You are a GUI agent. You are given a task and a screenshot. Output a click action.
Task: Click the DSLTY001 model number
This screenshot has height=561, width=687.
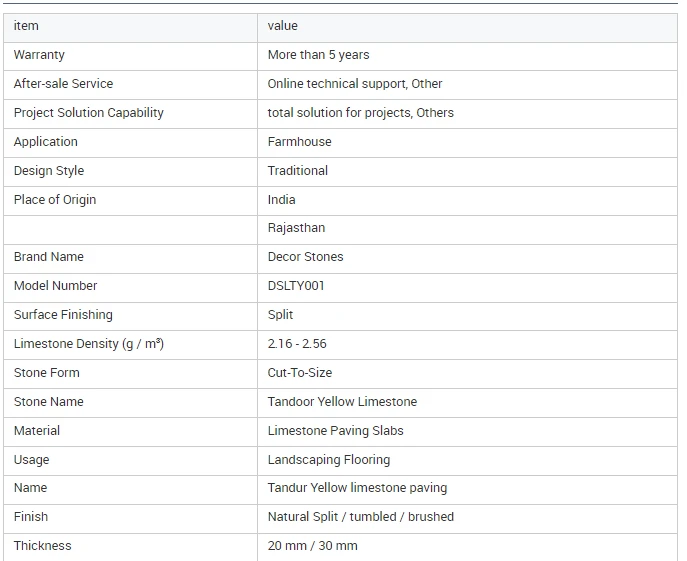point(296,286)
